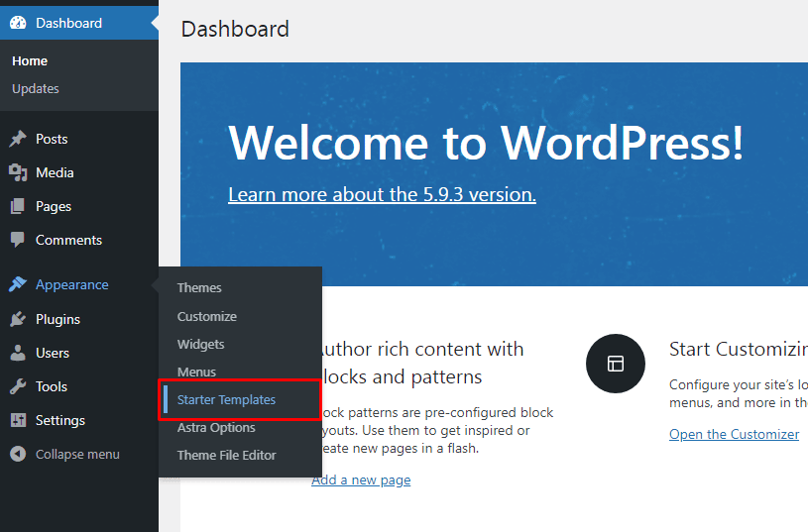Follow the 'Learn more about the 5.9.3 version' link

click(382, 194)
